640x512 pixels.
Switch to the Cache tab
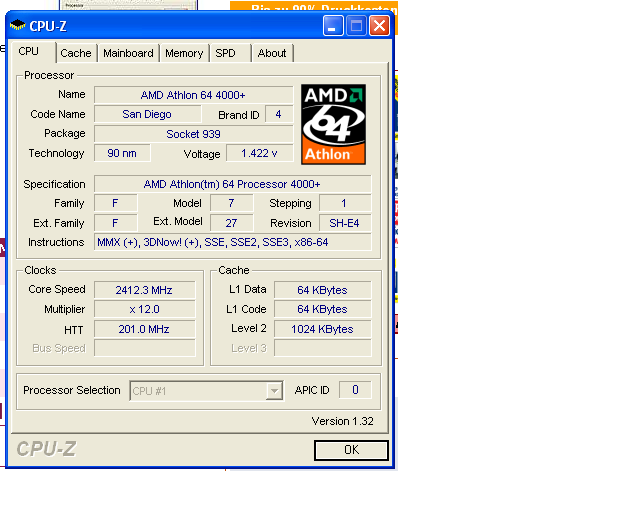[75, 53]
